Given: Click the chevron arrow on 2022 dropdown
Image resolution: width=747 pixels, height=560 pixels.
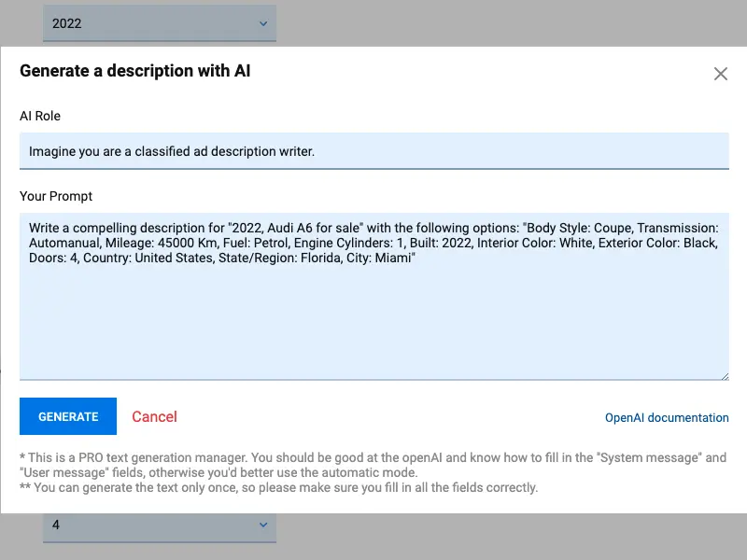Looking at the screenshot, I should click(x=263, y=23).
